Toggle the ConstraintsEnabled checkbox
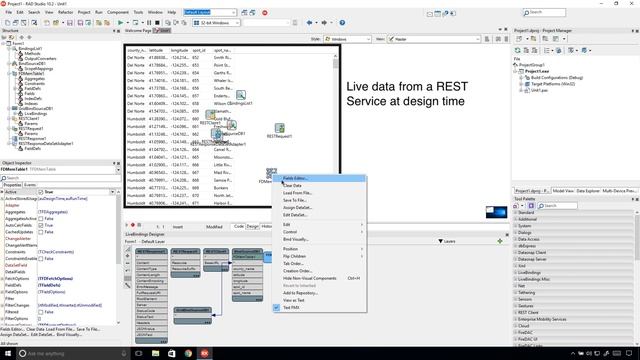Image resolution: width=640 pixels, height=360 pixels. click(41, 259)
